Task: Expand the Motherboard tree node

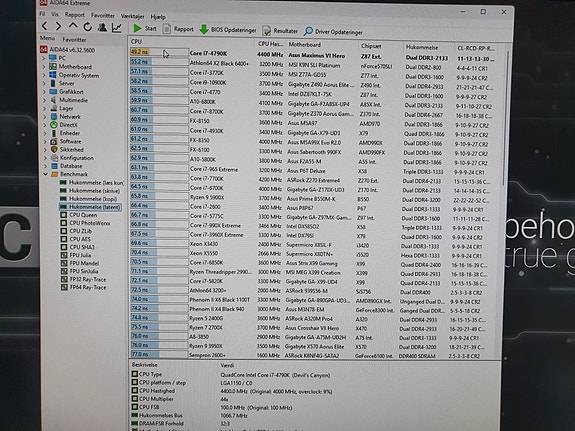Action: [x=44, y=67]
